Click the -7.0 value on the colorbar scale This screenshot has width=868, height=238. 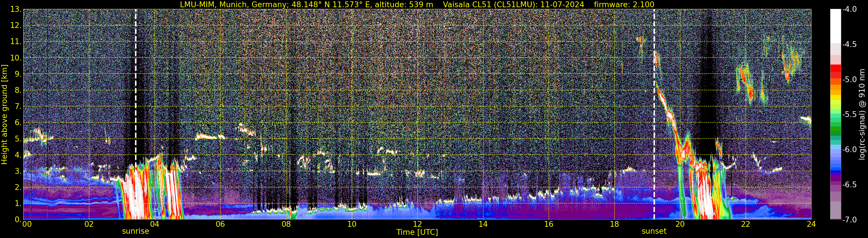[849, 220]
